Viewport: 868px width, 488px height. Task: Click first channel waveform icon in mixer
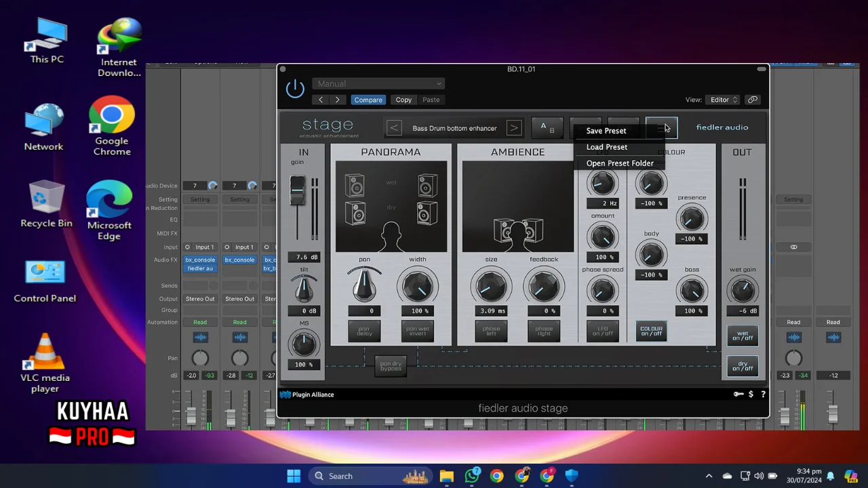coord(200,338)
